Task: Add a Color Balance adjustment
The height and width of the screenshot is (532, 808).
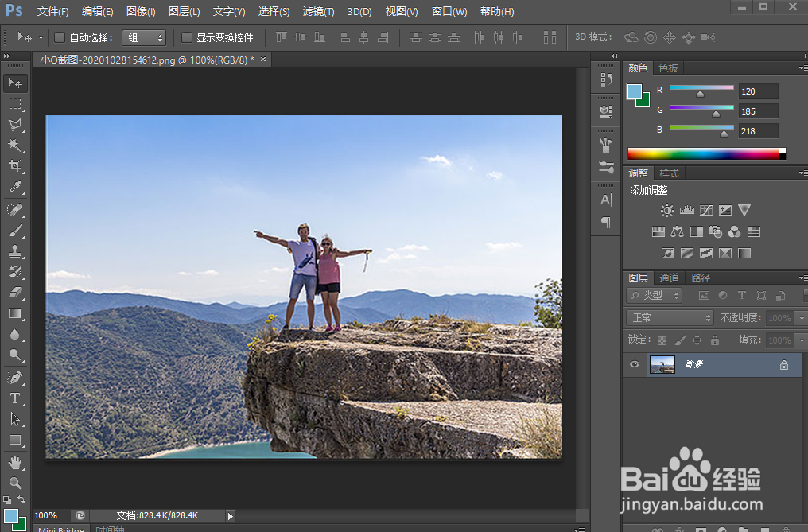Action: click(677, 232)
